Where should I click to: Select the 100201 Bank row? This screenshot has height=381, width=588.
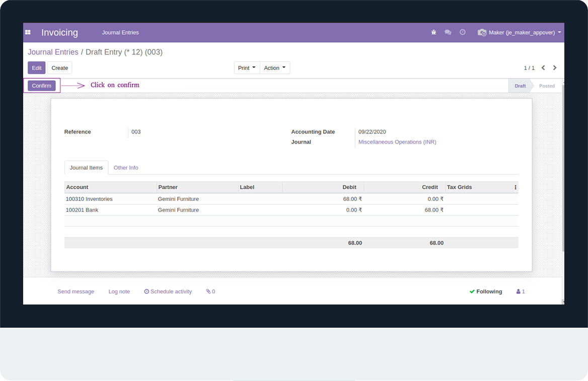[291, 210]
